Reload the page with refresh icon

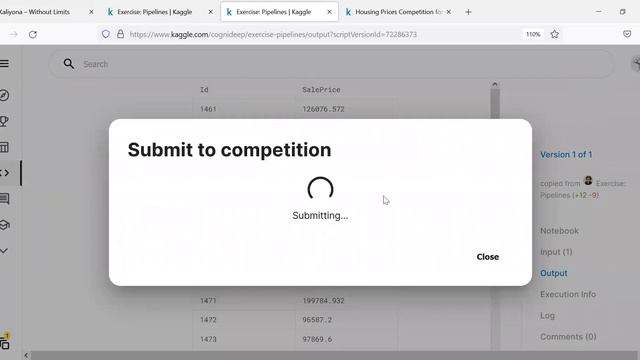[33, 34]
